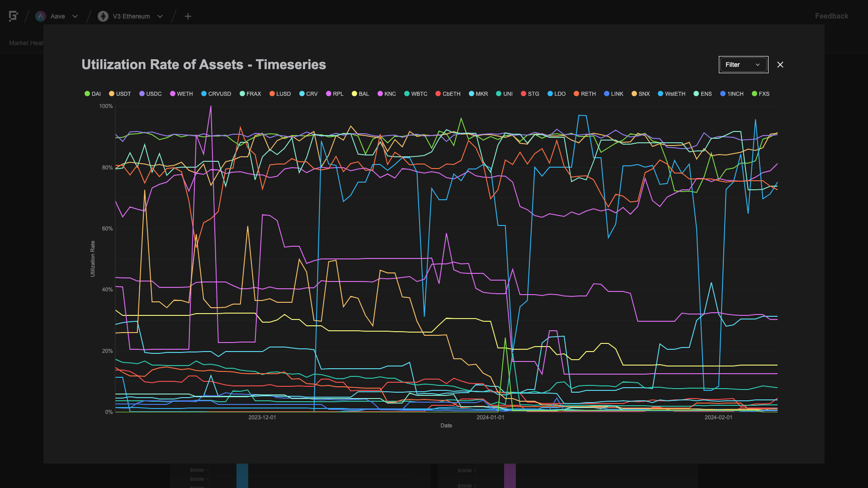Hide the USDC series from chart
The width and height of the screenshot is (868, 488).
[151, 94]
